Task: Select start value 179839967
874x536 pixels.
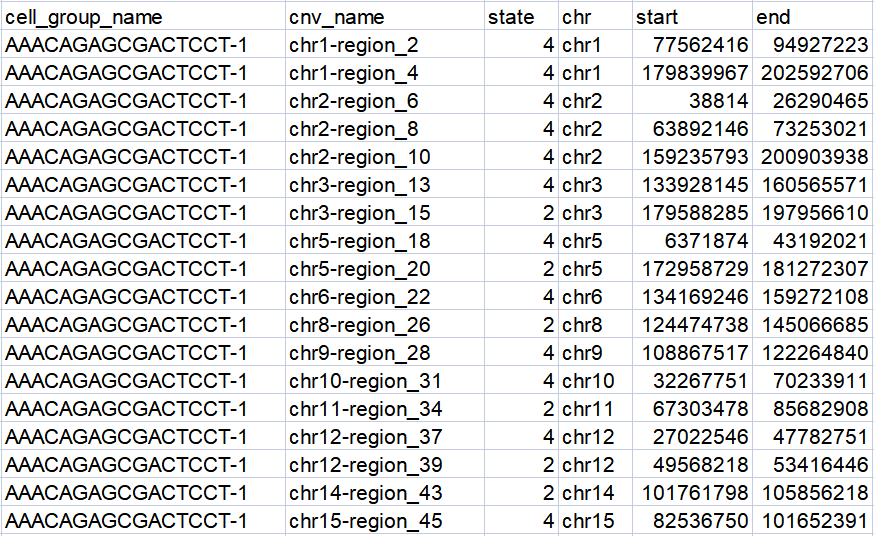Action: tap(692, 72)
